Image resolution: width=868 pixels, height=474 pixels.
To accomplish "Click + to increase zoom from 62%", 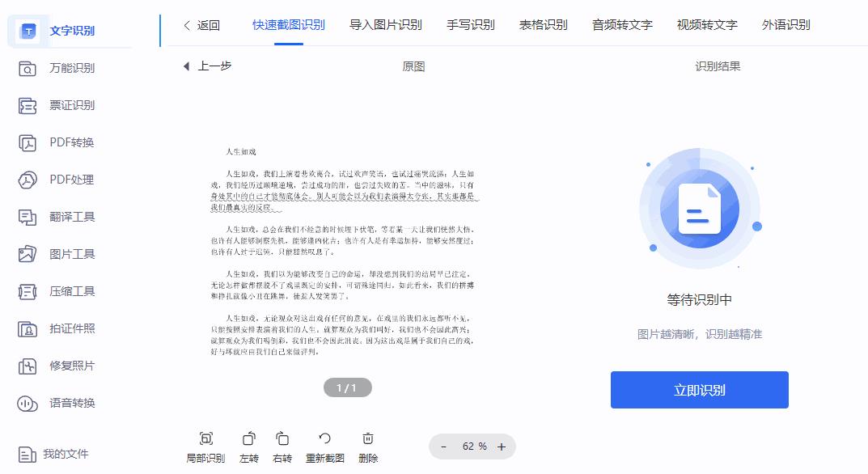I will pyautogui.click(x=502, y=446).
